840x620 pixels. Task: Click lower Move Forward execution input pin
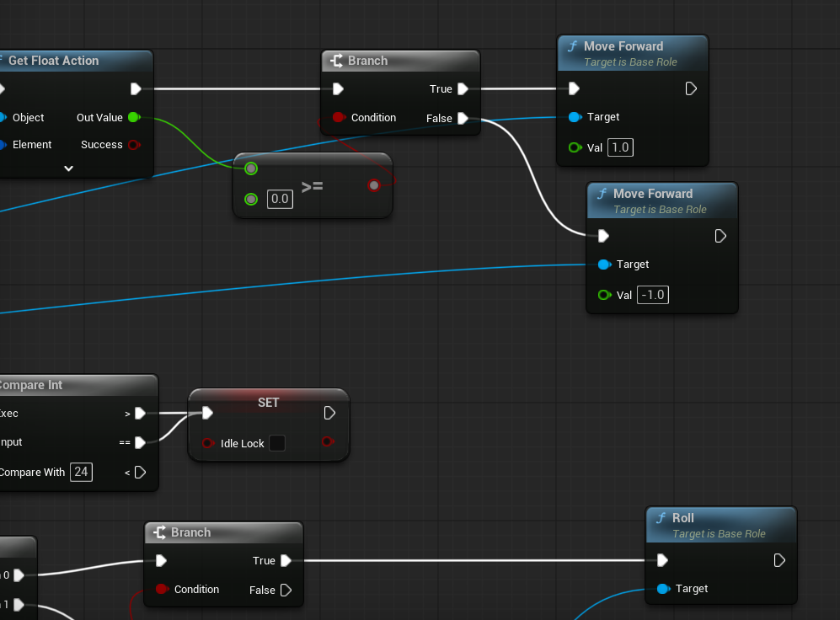tap(603, 236)
